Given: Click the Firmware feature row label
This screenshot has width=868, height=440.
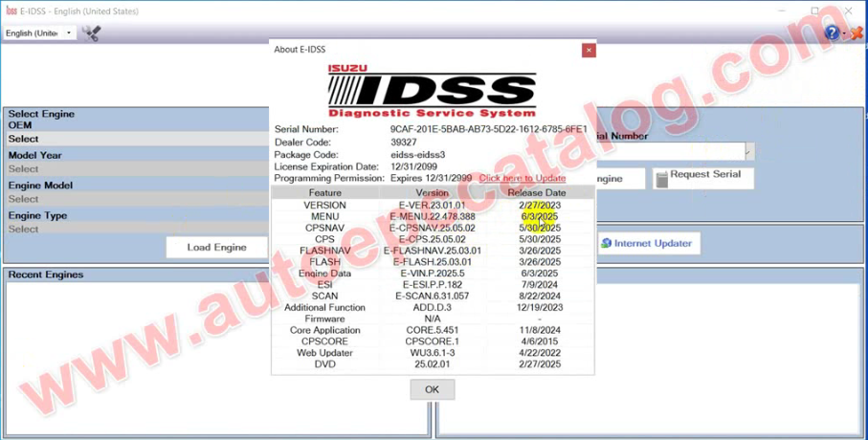Looking at the screenshot, I should [x=325, y=319].
